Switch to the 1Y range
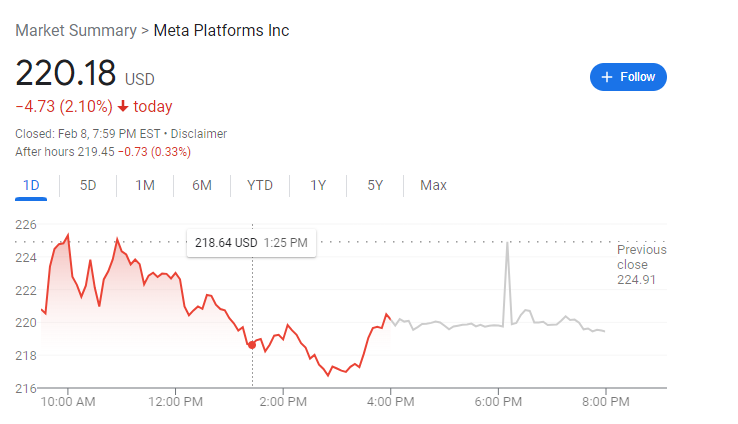 [318, 185]
